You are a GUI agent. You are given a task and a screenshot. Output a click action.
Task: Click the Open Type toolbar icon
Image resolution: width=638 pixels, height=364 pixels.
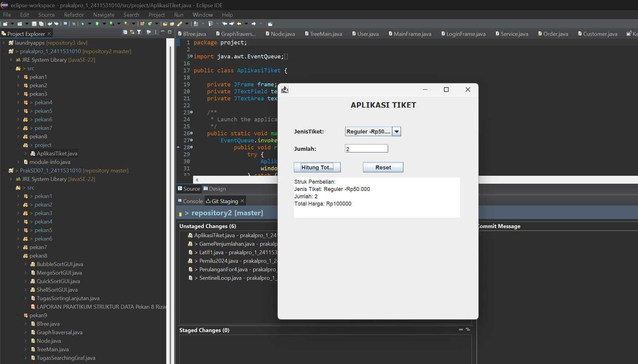coord(165,24)
